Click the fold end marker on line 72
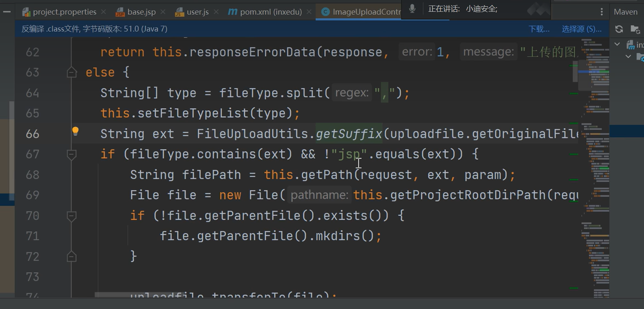Image resolution: width=644 pixels, height=309 pixels. pyautogui.click(x=72, y=256)
